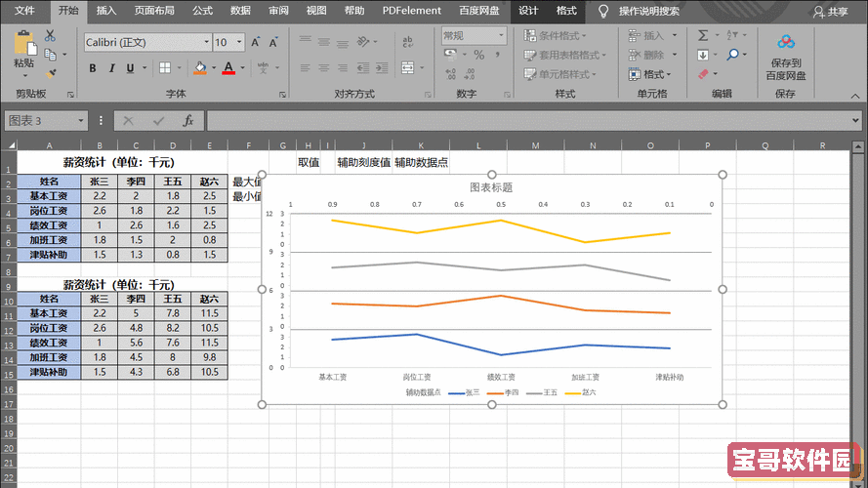Open the File (文件) tab
Screen dimensions: 868x488
(x=24, y=11)
